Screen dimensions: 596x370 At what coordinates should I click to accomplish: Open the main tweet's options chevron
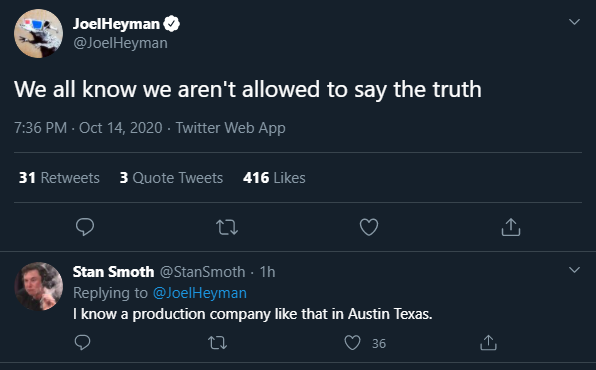point(574,22)
